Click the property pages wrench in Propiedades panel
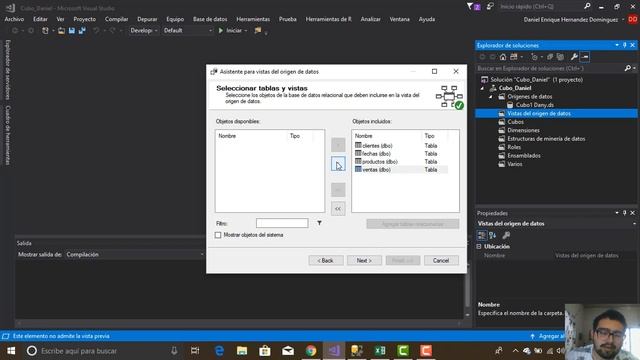The image size is (640, 360). click(x=506, y=235)
